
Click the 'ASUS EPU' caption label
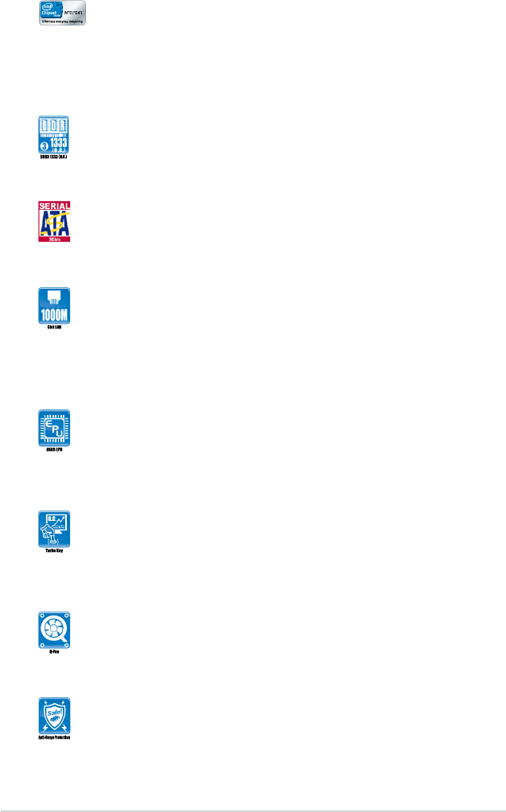(x=54, y=449)
